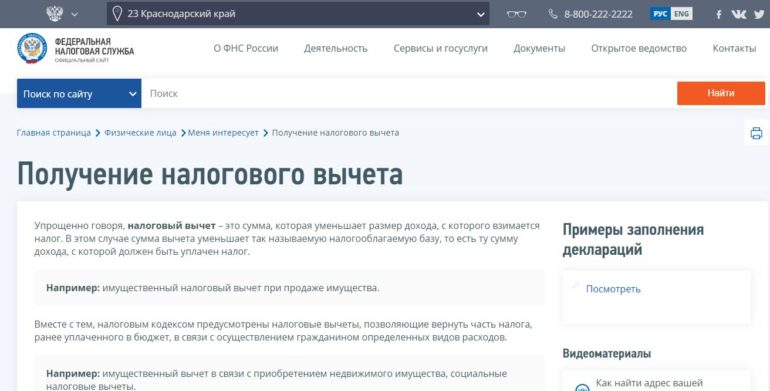Open the Документы menu
Screen dimensions: 770x391
click(539, 48)
